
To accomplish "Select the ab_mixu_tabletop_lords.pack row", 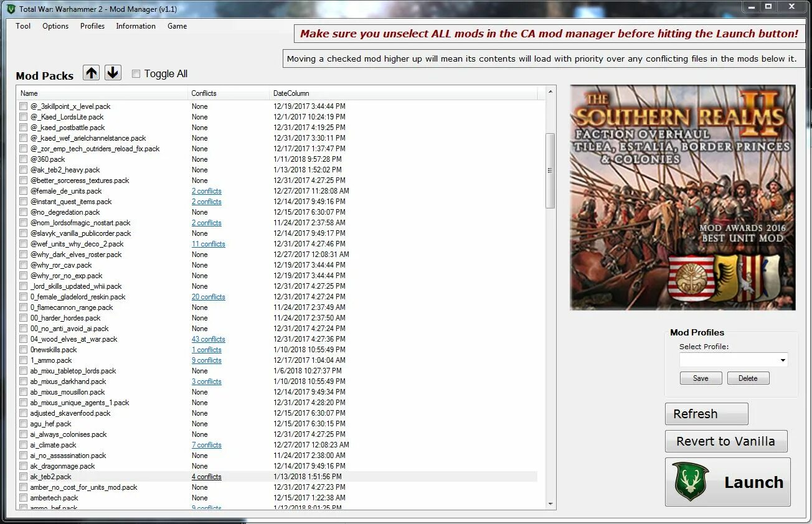I will coord(277,371).
